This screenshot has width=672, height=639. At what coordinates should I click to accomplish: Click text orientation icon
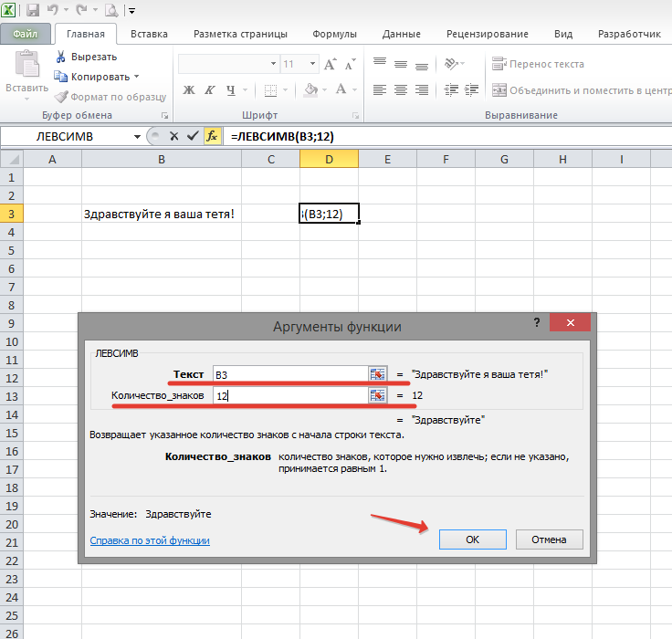pyautogui.click(x=451, y=64)
